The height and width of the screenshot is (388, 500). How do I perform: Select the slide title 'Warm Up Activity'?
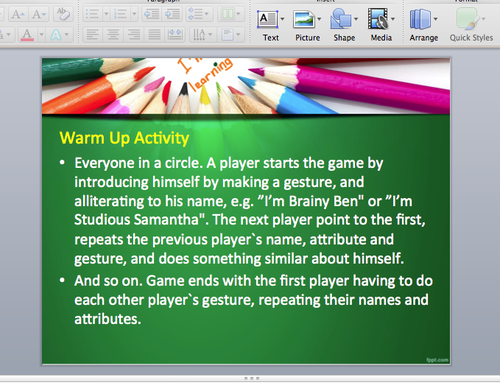pos(124,138)
